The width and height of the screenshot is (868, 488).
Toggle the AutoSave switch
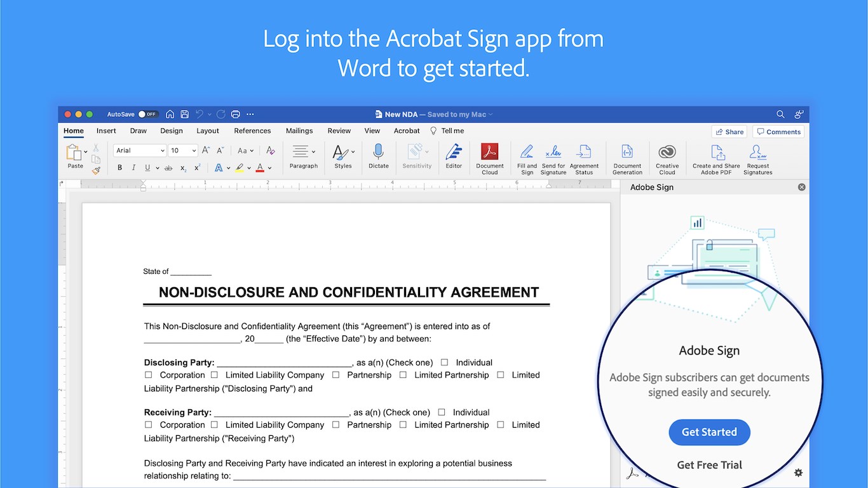(x=148, y=114)
